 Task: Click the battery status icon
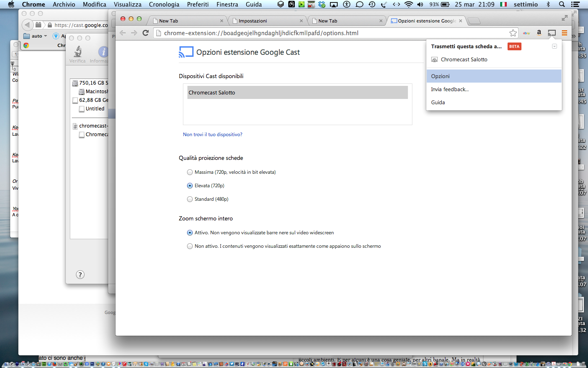445,4
